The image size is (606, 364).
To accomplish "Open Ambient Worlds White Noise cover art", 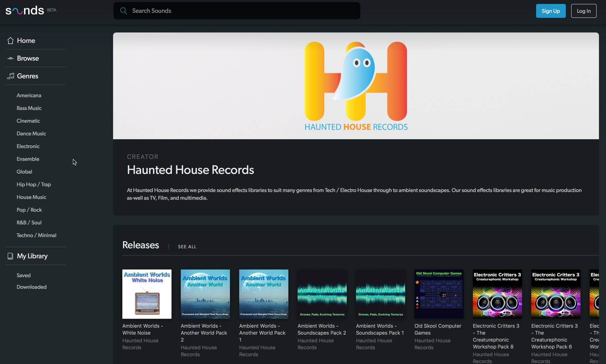I will (147, 294).
